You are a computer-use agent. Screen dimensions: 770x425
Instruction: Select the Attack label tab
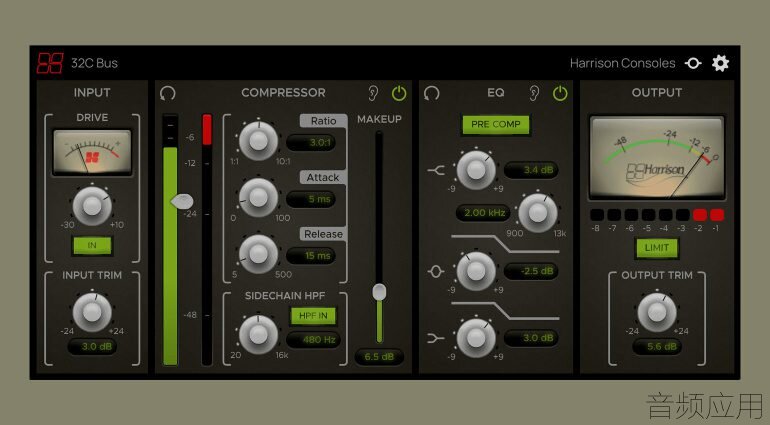click(x=323, y=177)
